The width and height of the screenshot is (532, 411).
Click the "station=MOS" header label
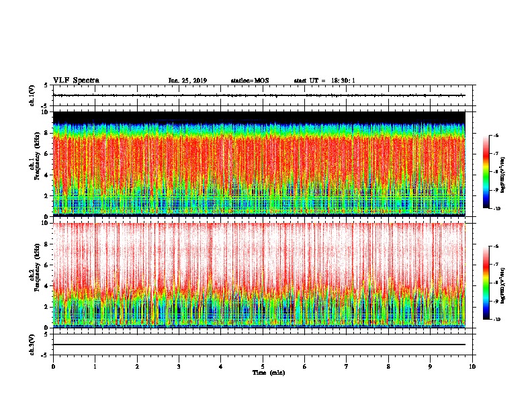pyautogui.click(x=250, y=81)
